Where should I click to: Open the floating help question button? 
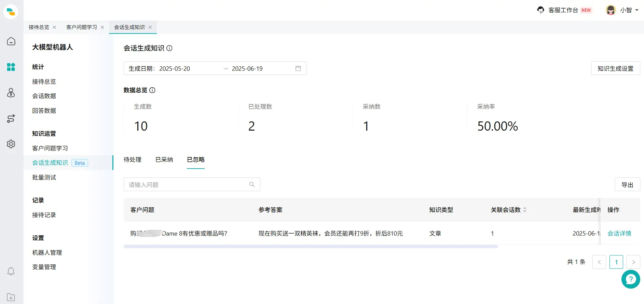(631, 279)
